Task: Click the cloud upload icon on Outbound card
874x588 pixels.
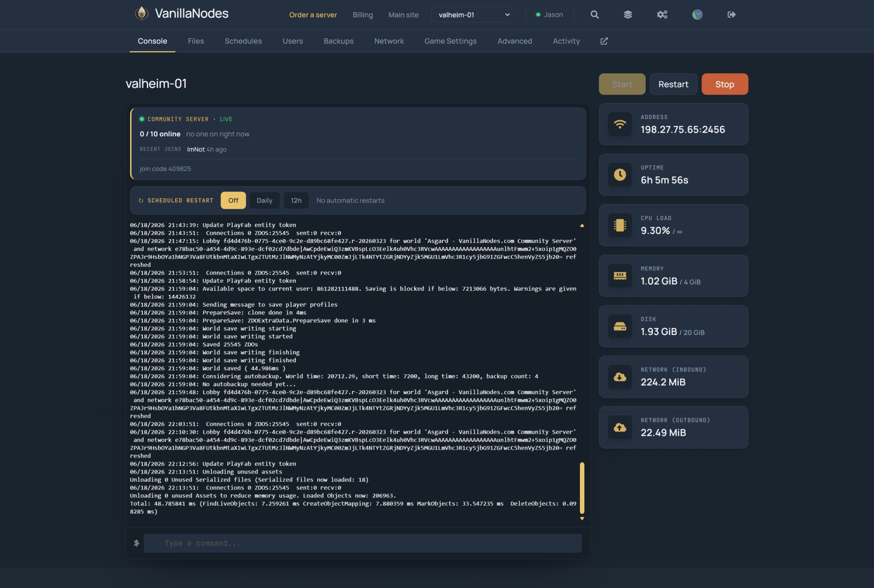Action: (619, 427)
